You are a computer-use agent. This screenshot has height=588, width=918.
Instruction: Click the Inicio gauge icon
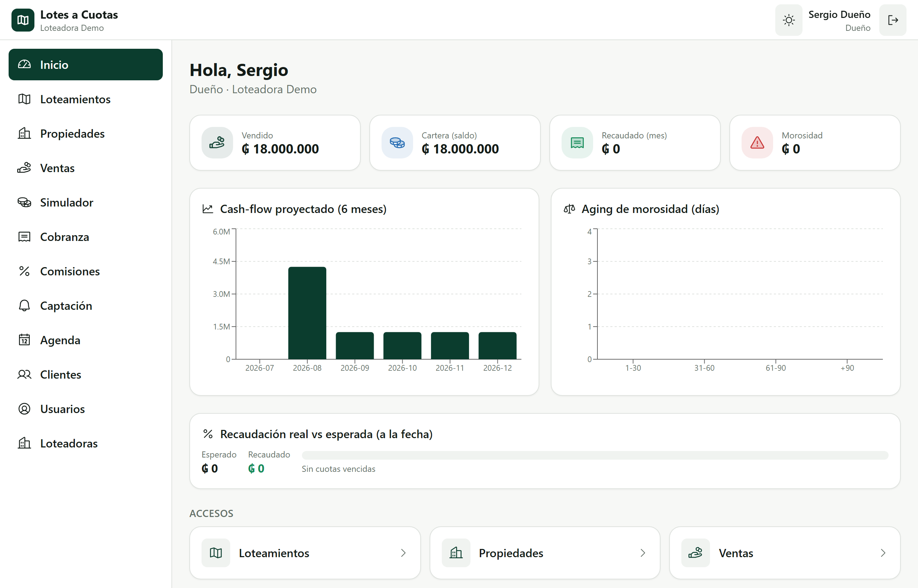click(24, 65)
